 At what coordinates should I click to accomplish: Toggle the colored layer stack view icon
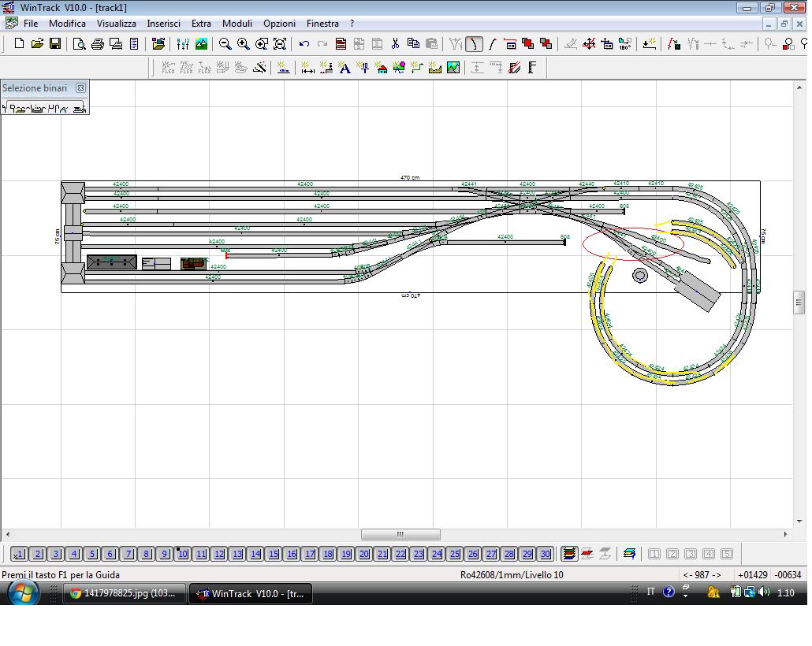[x=569, y=554]
